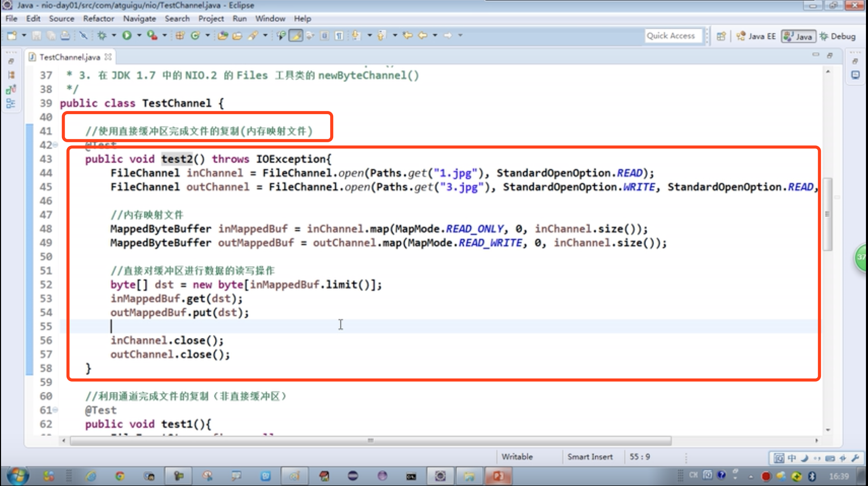Click the Print icon in toolbar
This screenshot has width=868, height=486.
pyautogui.click(x=65, y=35)
